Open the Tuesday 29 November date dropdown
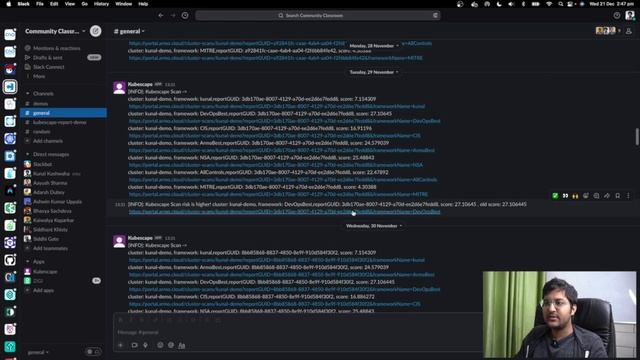This screenshot has width=640, height=360. tap(373, 72)
